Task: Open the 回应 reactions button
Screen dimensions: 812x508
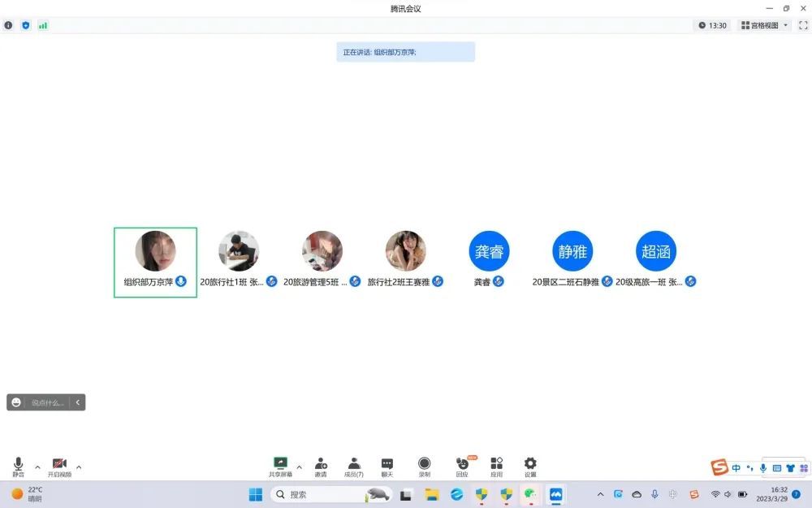Action: tap(462, 466)
